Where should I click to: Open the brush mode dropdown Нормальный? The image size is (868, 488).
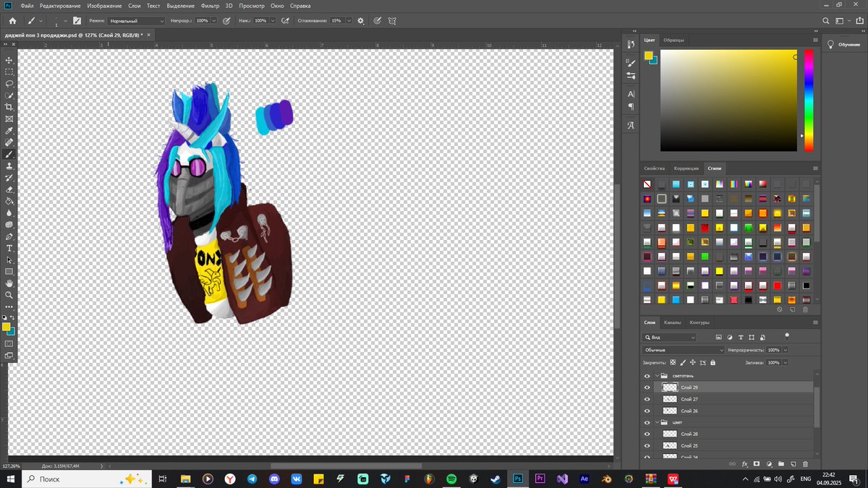[x=137, y=21]
